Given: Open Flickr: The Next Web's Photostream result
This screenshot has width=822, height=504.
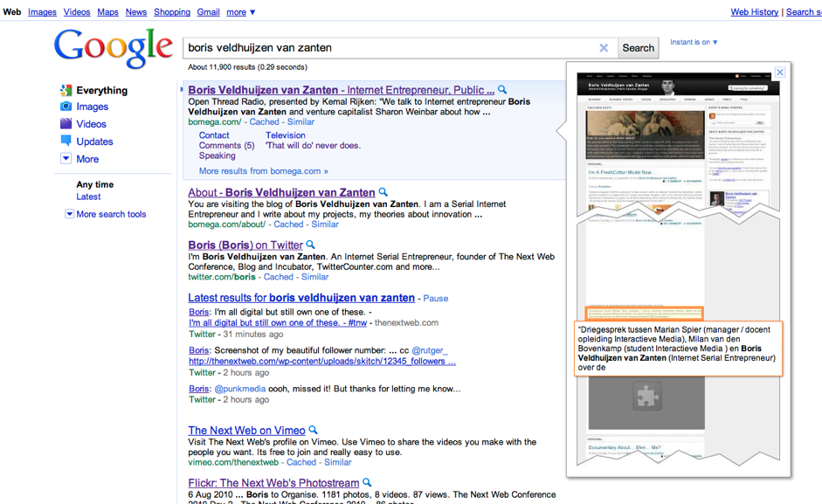Looking at the screenshot, I should (273, 483).
